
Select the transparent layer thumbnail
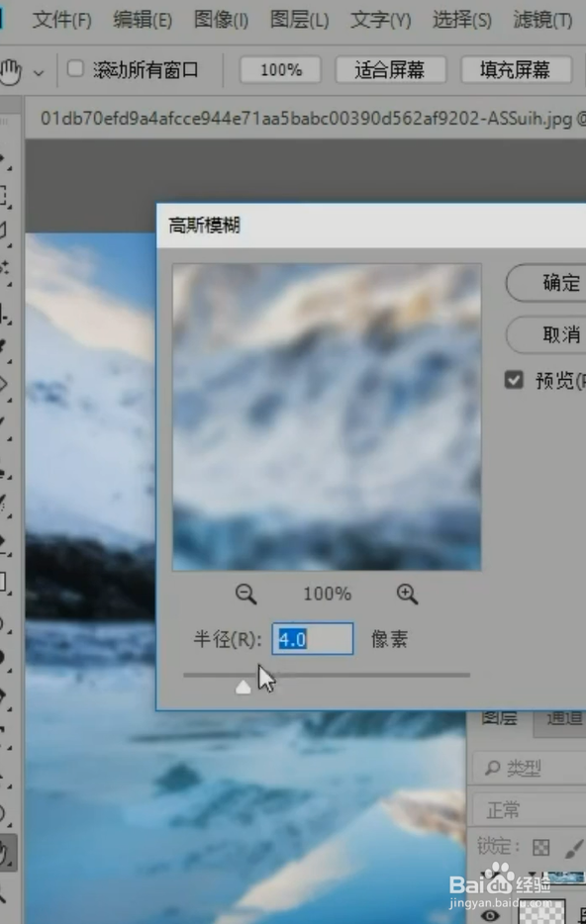(x=541, y=911)
